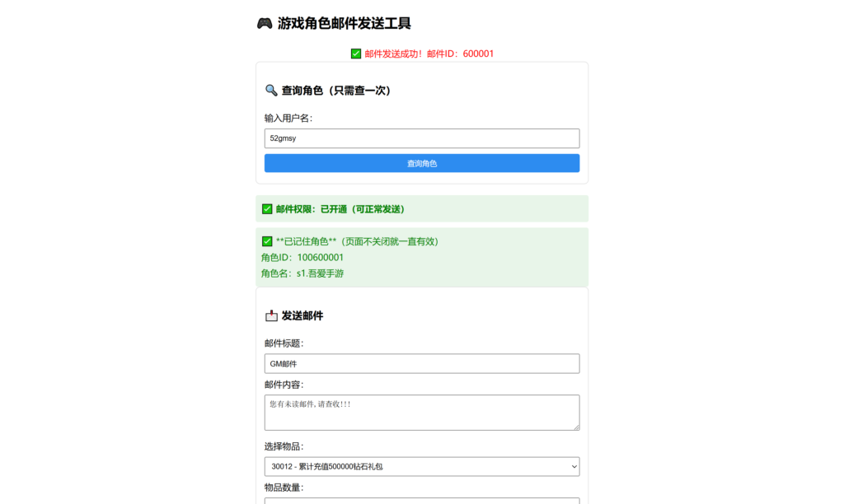The image size is (844, 504).
Task: Click the resize handle of 邮件内容 textarea
Action: coord(576,427)
